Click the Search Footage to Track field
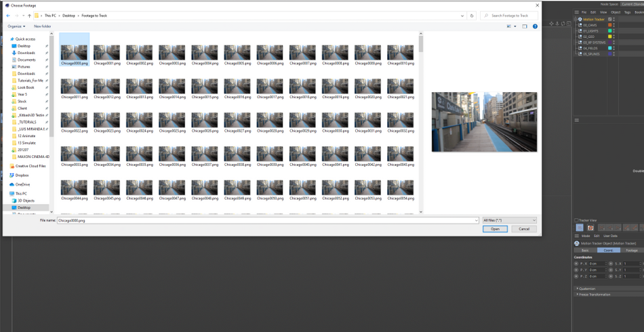Screen dimensions: 644x332 (x=509, y=16)
